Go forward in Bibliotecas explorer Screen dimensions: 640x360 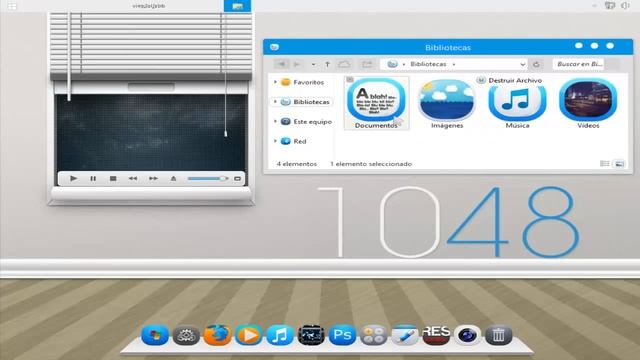point(297,64)
